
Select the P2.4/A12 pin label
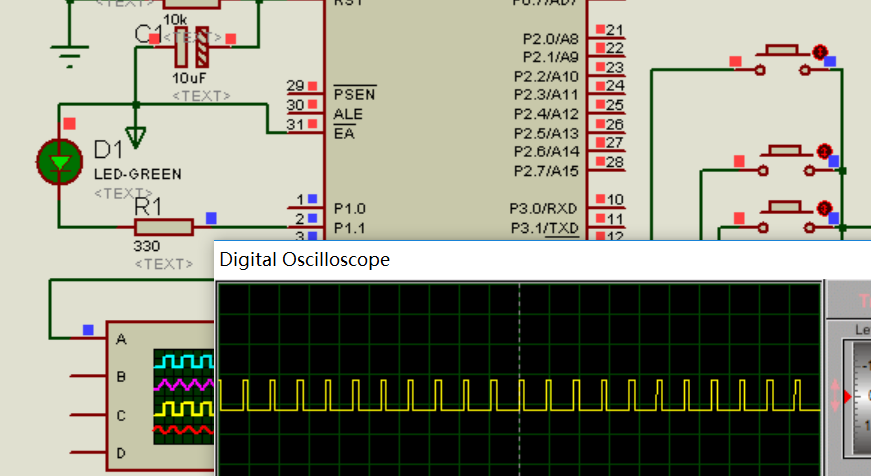coord(546,114)
